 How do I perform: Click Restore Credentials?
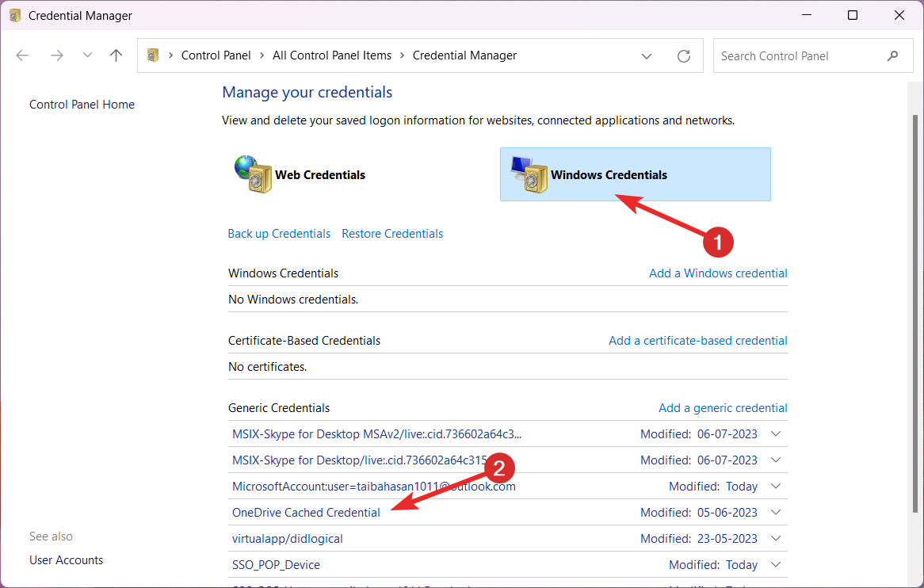pos(391,233)
